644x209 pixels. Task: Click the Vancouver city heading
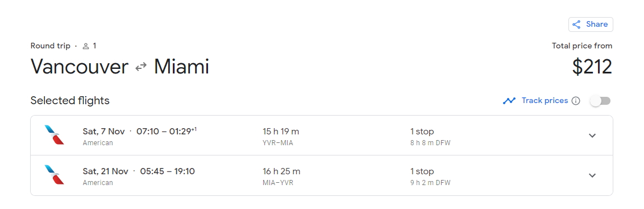(x=79, y=67)
